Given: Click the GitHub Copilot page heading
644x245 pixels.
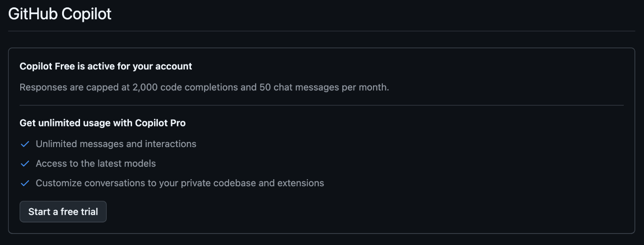Looking at the screenshot, I should [x=60, y=14].
